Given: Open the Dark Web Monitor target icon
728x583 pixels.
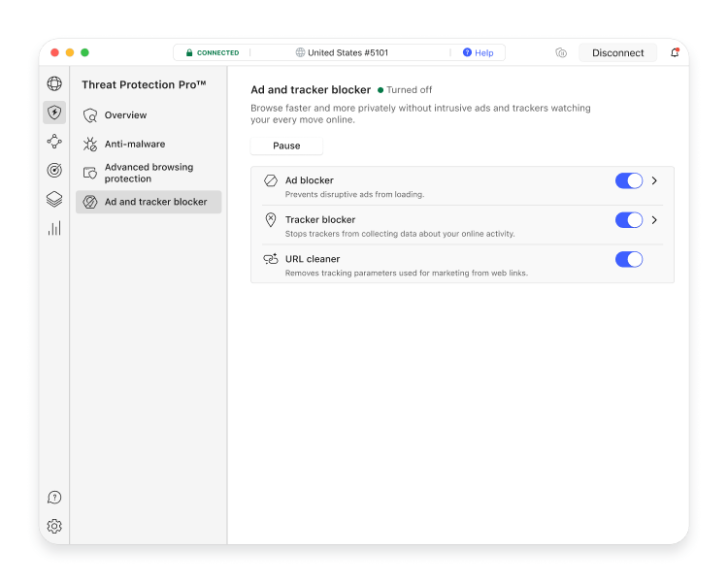Looking at the screenshot, I should pyautogui.click(x=54, y=170).
